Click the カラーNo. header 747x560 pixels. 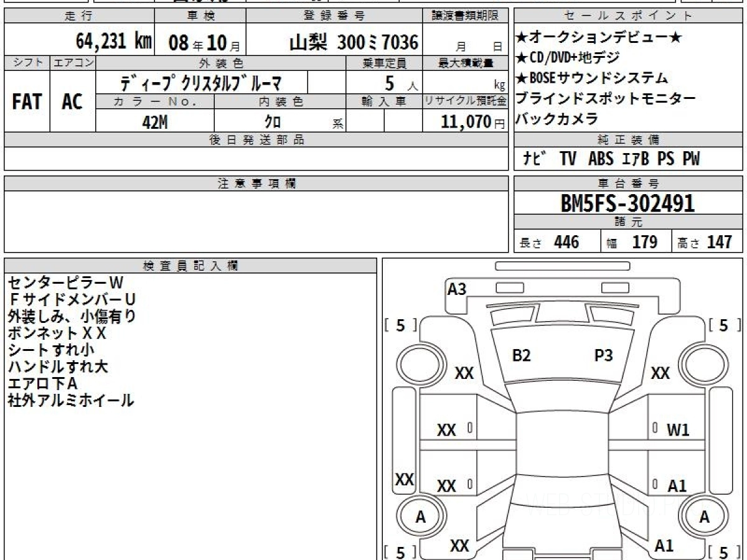155,101
